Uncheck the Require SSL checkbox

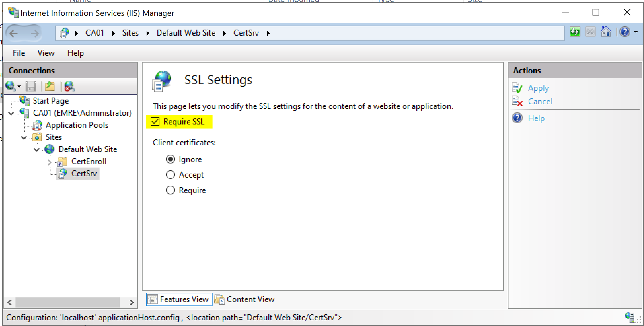click(x=155, y=122)
